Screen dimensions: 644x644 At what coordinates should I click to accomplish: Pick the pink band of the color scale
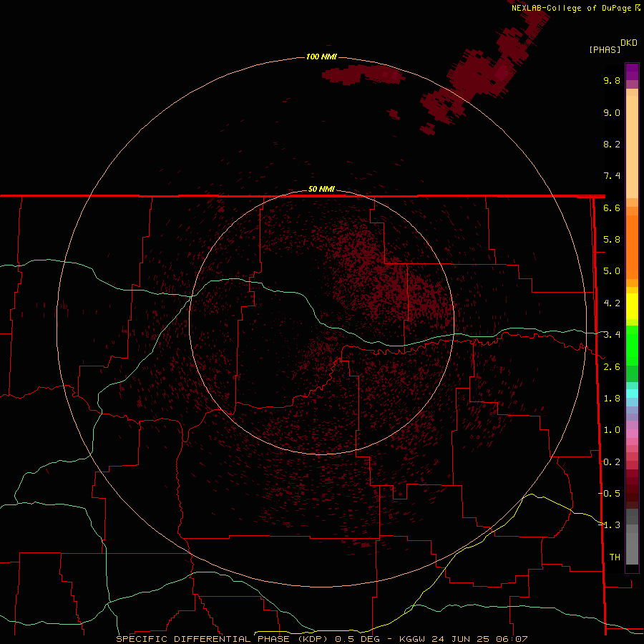[x=632, y=434]
